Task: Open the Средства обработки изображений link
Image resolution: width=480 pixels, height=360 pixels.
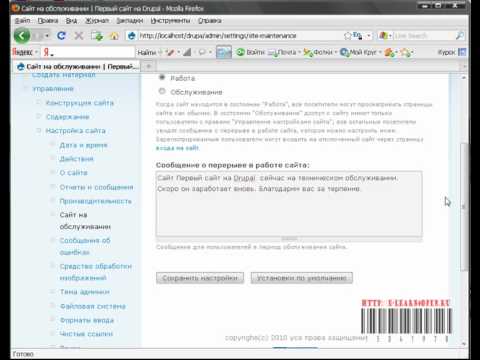Action: [96, 272]
